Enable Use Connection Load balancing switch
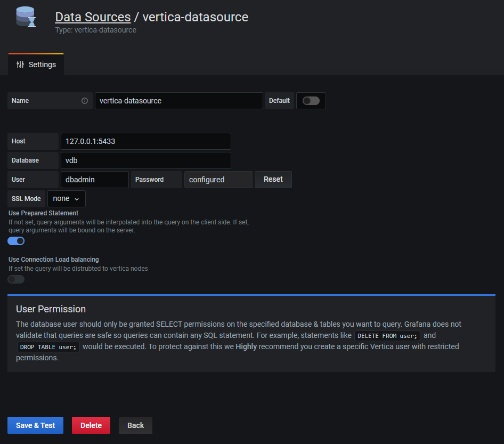504x444 pixels. click(x=16, y=279)
